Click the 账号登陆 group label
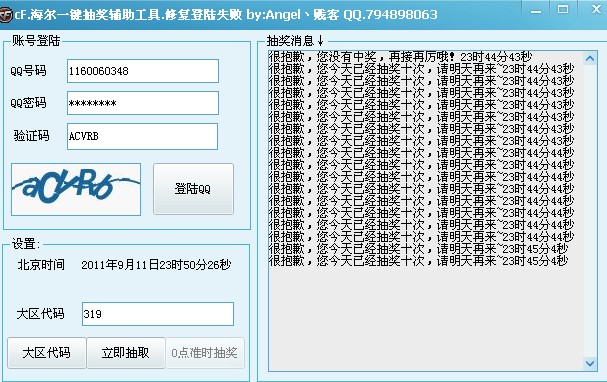 pyautogui.click(x=36, y=41)
